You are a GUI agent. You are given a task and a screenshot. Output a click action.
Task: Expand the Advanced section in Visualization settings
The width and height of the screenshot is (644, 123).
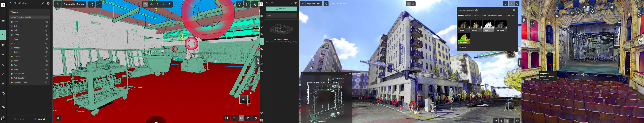464,47
